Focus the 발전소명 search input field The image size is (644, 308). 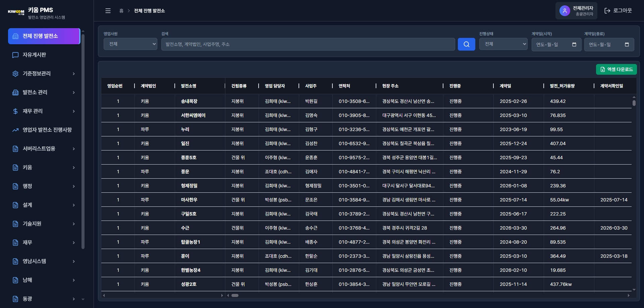(x=308, y=44)
